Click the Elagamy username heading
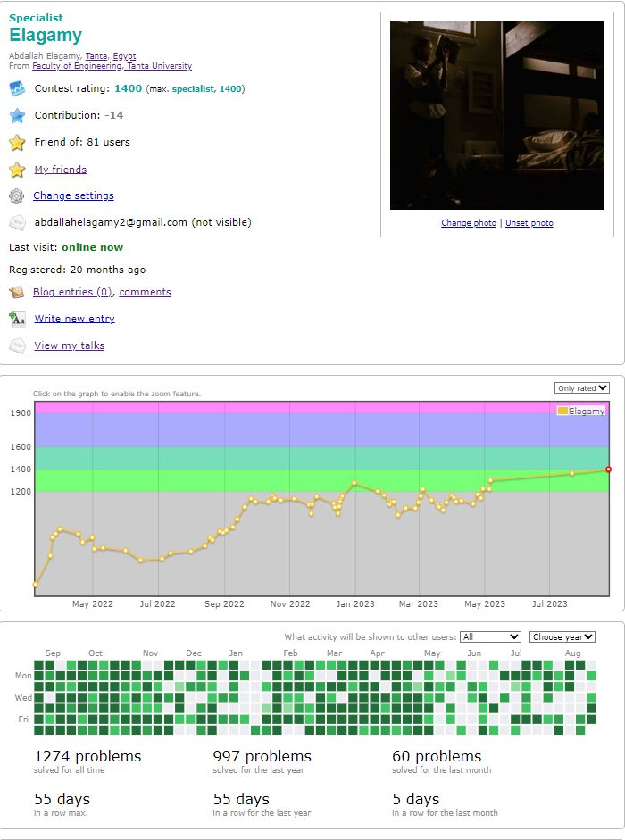This screenshot has height=840, width=625. [46, 35]
